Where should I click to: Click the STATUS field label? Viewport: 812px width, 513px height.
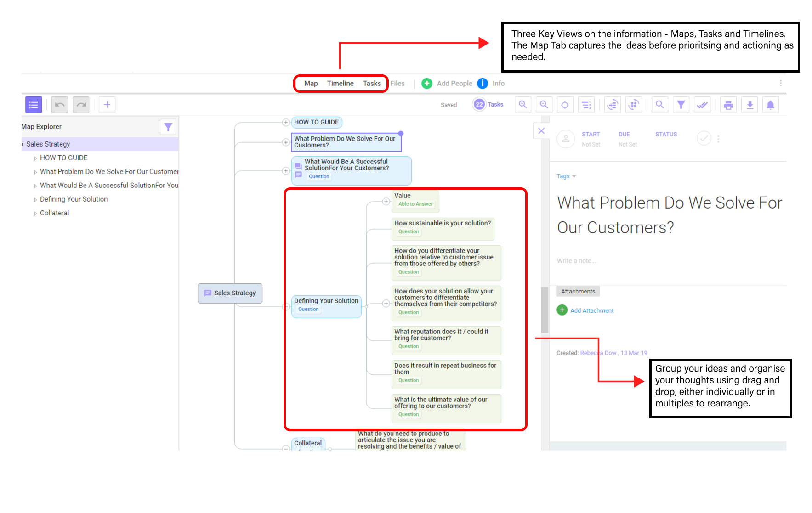click(666, 134)
